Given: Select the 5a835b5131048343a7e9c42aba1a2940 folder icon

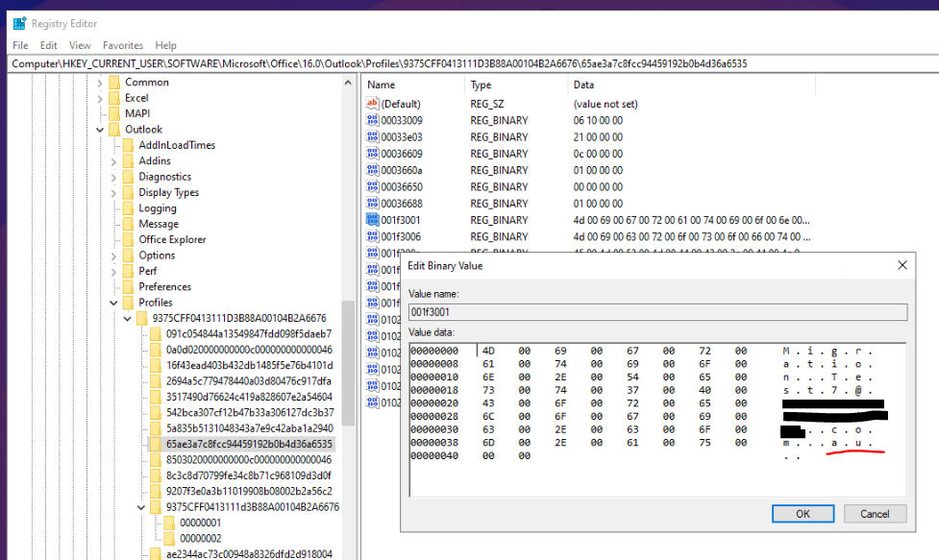Looking at the screenshot, I should click(x=157, y=428).
